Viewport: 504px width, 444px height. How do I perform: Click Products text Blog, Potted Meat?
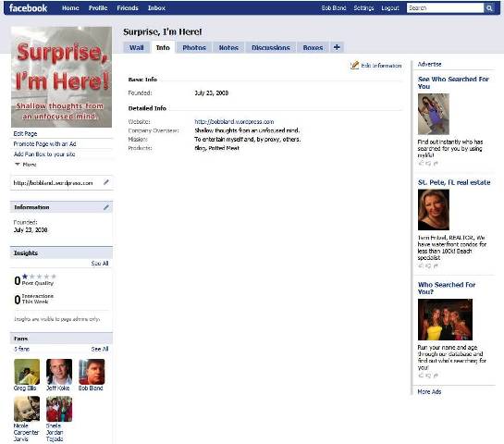pos(216,148)
